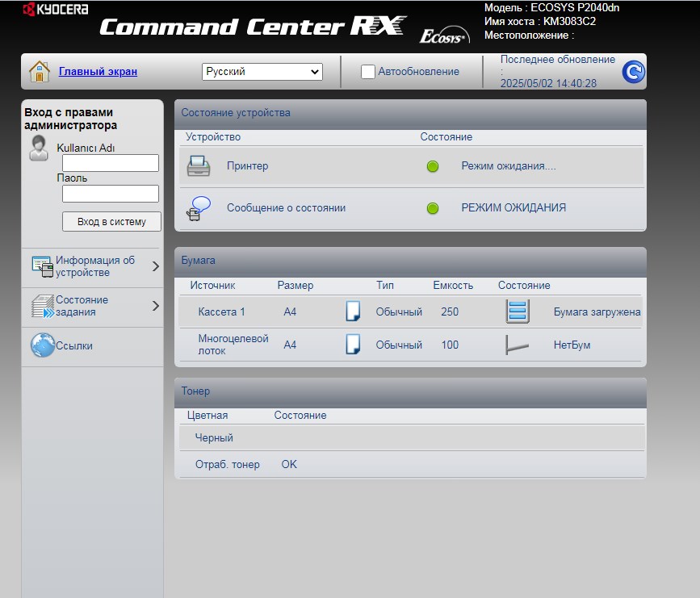
Task: Click the Состояние задания icon
Action: 43,306
